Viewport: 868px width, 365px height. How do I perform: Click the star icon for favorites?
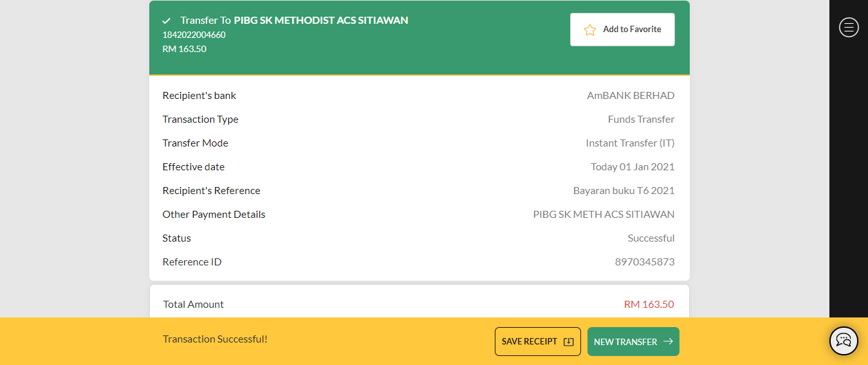[x=589, y=30]
